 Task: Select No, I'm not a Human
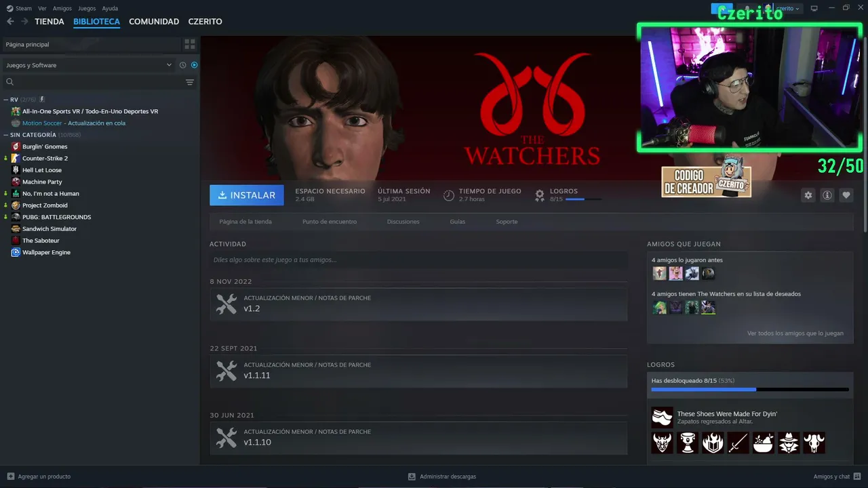click(x=51, y=194)
